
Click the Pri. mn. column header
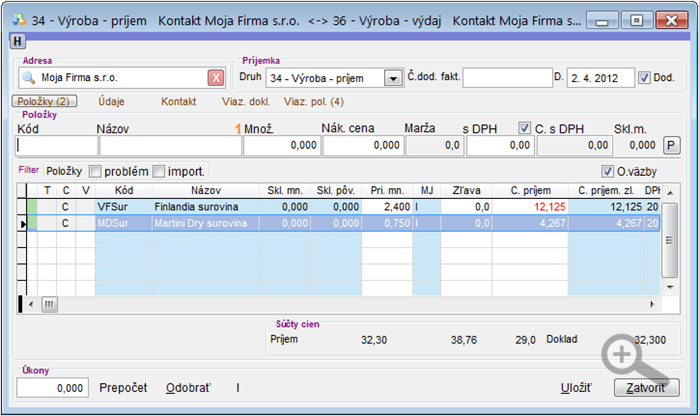[387, 190]
